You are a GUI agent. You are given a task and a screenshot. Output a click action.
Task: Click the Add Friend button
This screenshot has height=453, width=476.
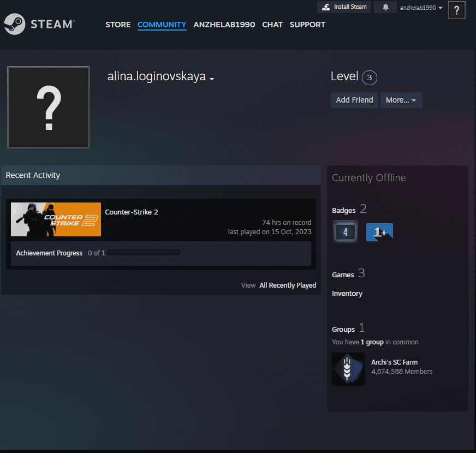tap(354, 100)
